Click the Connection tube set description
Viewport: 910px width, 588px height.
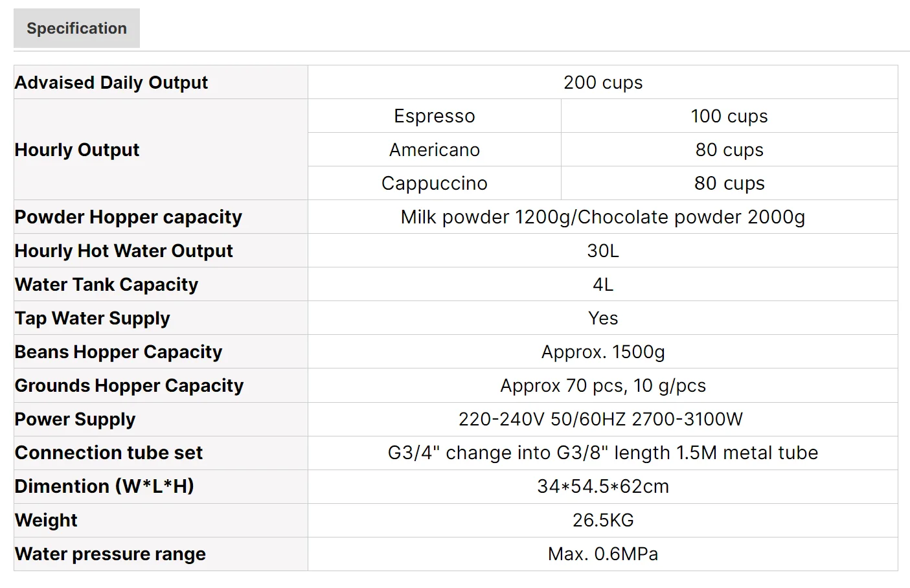tap(602, 453)
